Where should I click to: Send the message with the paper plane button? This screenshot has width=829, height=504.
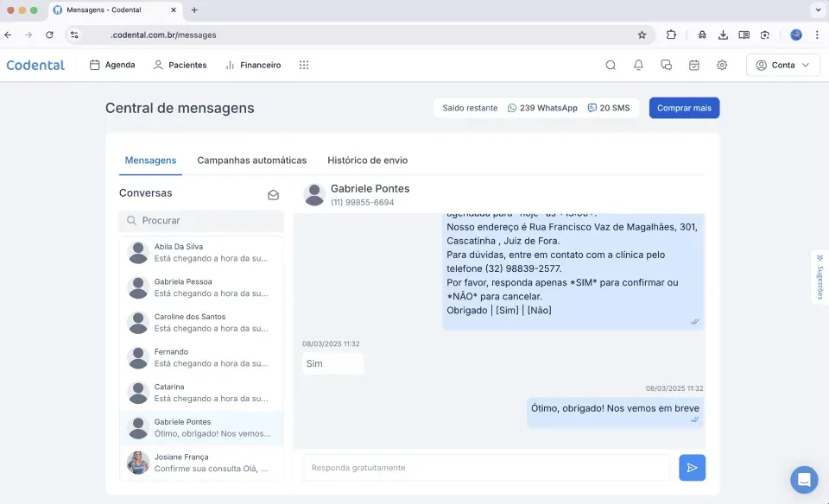pos(692,468)
